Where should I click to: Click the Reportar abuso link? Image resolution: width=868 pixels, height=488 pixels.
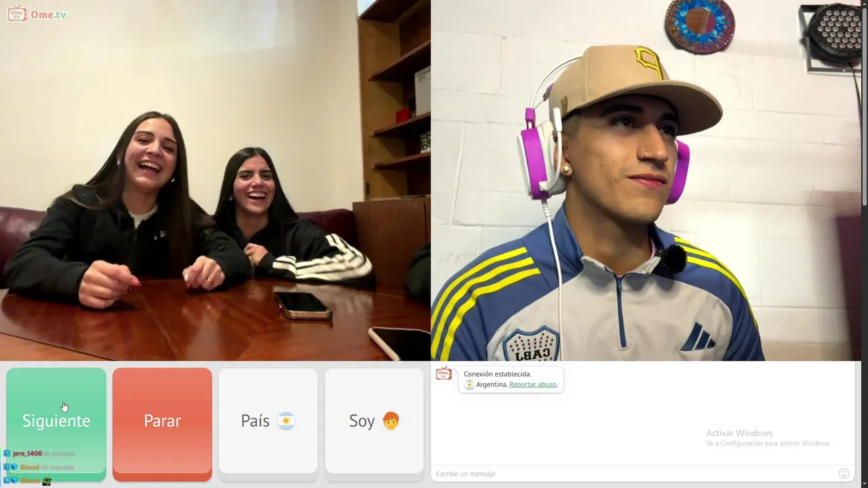pos(533,384)
